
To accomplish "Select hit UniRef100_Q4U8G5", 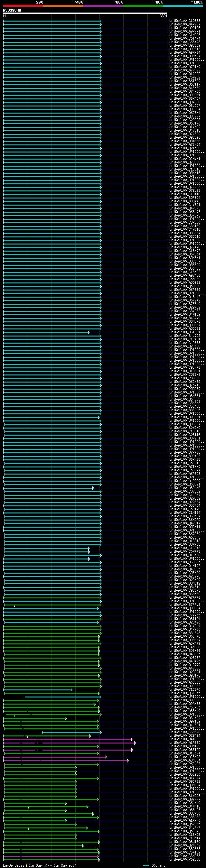I will (185, 569).
